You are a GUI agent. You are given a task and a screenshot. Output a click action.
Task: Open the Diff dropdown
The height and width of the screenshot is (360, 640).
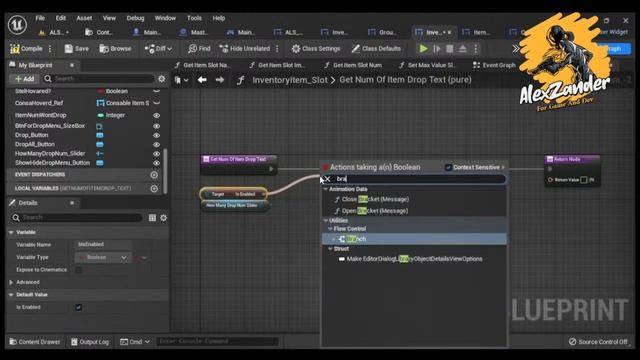(158, 49)
